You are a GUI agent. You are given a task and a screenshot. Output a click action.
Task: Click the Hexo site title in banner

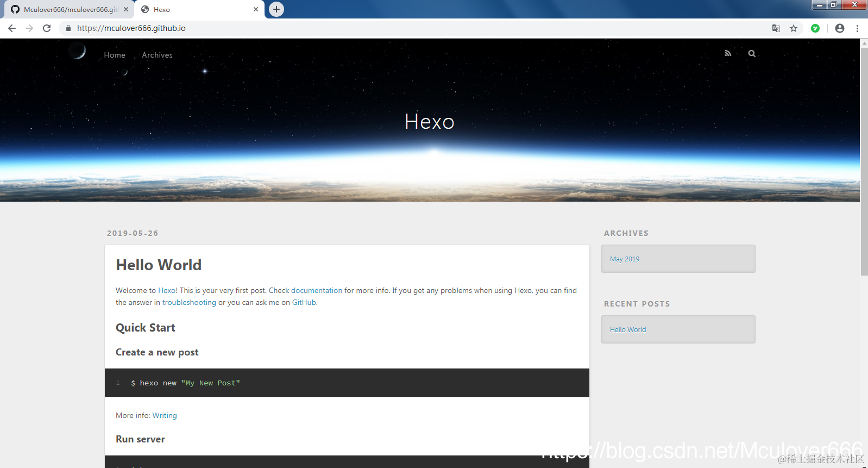click(430, 122)
